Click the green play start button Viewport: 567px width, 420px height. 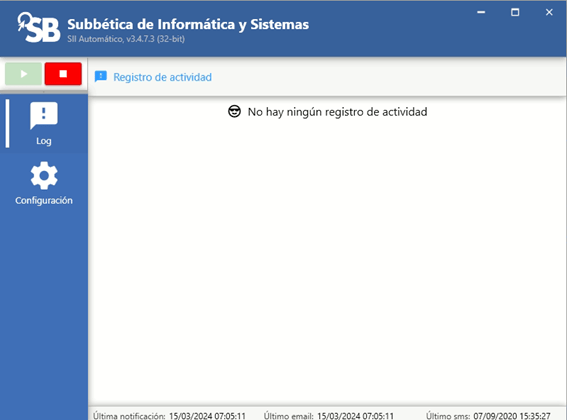pos(24,74)
